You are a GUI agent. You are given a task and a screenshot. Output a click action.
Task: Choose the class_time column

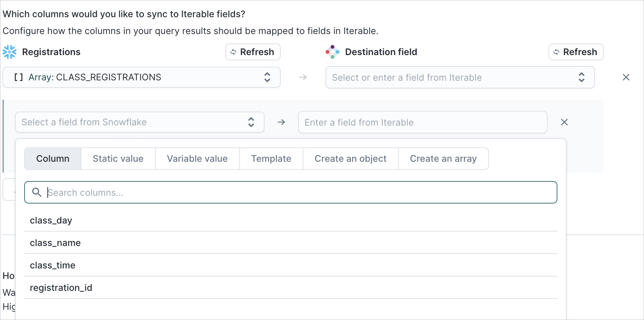click(291, 265)
